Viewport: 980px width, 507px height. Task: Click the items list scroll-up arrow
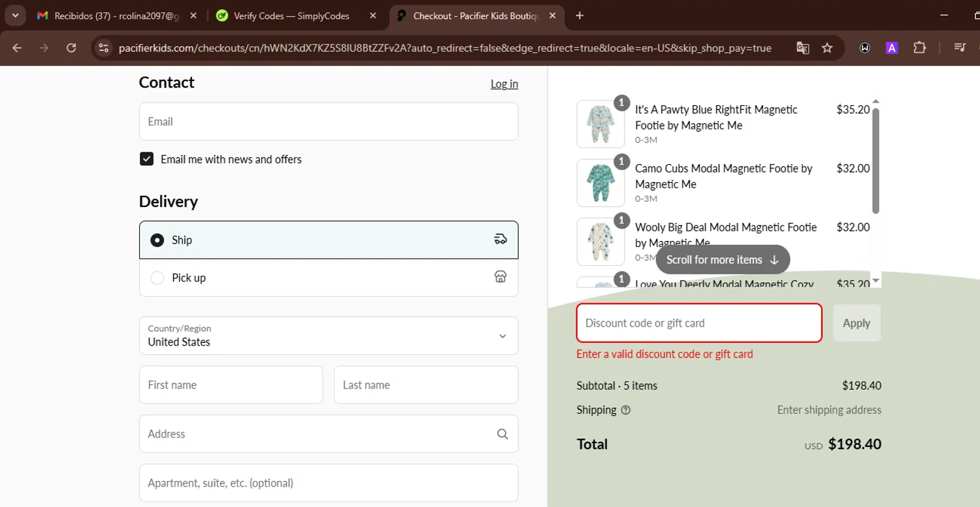(x=876, y=102)
